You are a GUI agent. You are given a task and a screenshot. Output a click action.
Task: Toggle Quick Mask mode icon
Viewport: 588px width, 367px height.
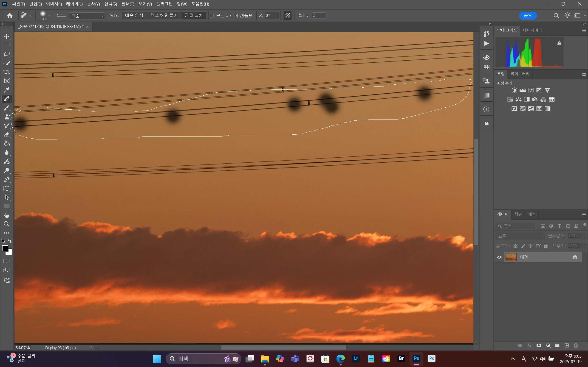(x=7, y=261)
